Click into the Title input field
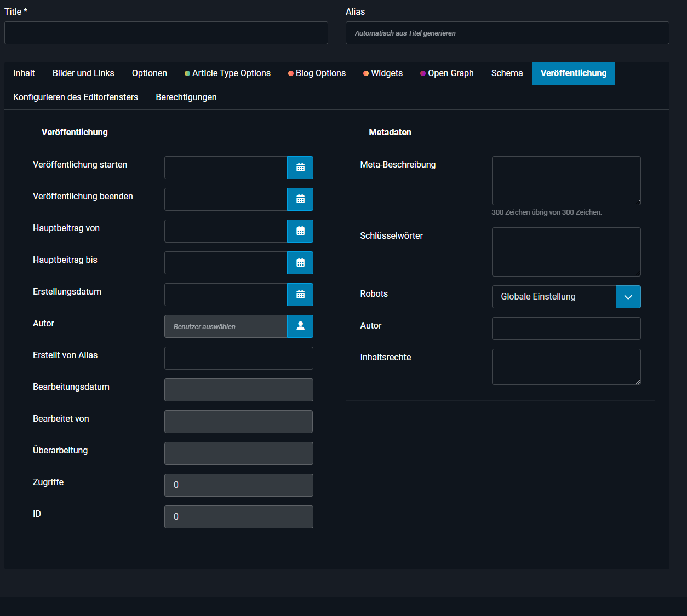This screenshot has width=687, height=616. 166,33
